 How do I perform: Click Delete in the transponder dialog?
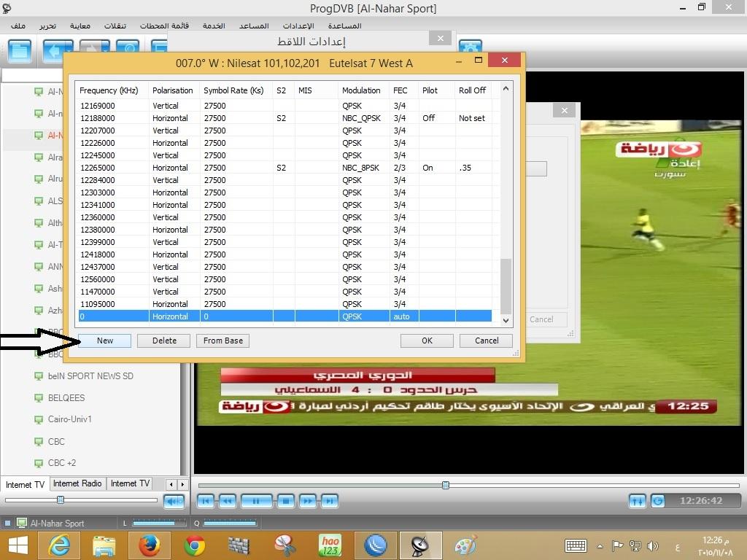164,341
